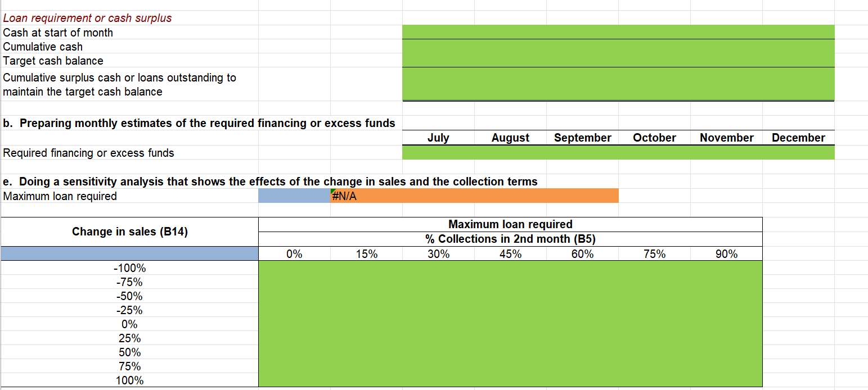Select the cell showing #N/A error

point(366,196)
